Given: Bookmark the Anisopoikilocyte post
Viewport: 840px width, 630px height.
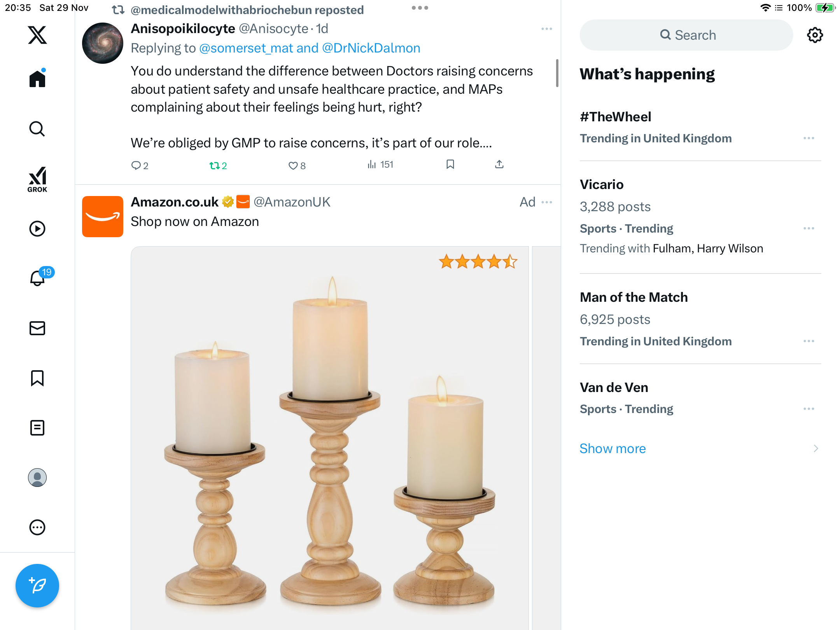Looking at the screenshot, I should pos(450,164).
